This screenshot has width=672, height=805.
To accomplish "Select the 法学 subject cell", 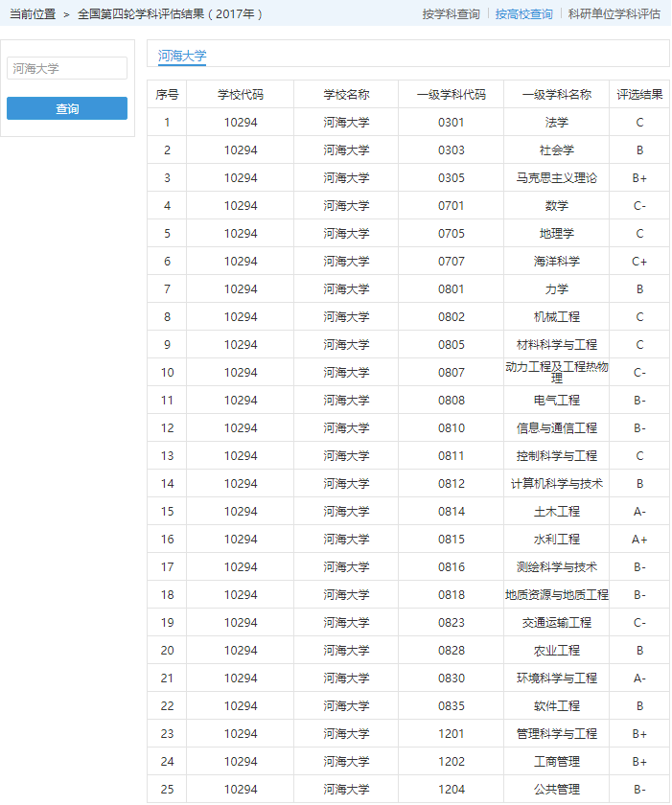I will click(557, 123).
